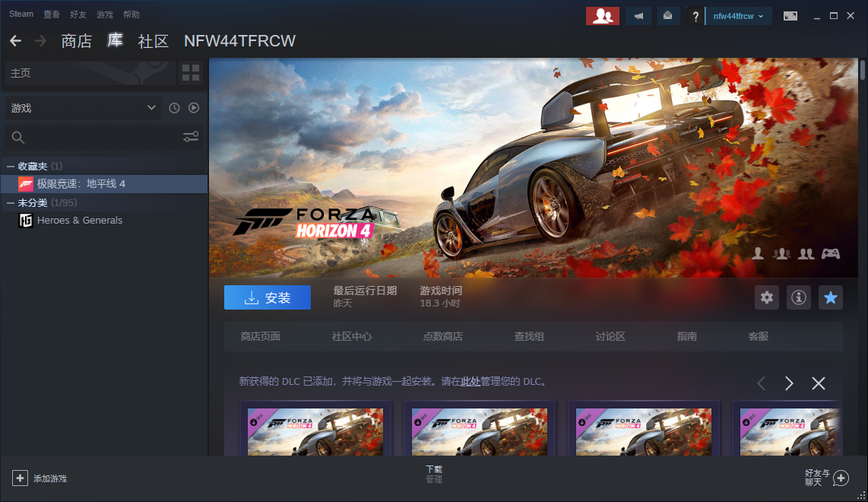Open the library search filters toggle icon

(190, 137)
